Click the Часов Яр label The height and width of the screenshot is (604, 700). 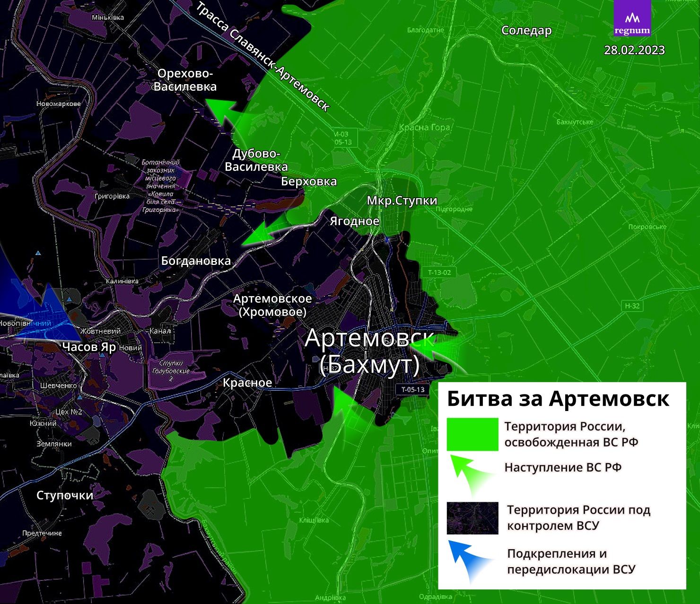point(89,347)
